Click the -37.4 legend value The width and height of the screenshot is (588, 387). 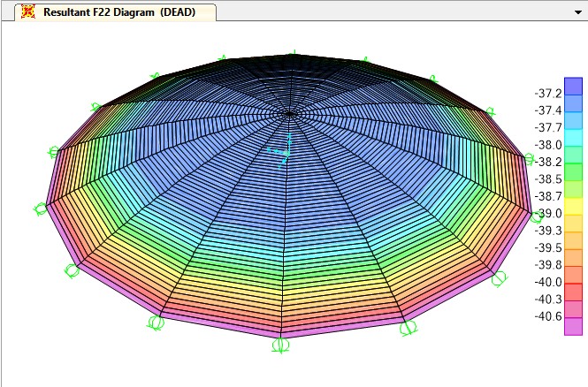pos(548,110)
